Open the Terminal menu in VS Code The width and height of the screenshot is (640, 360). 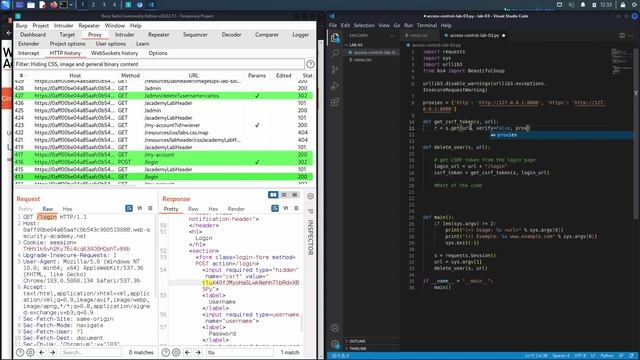(x=427, y=25)
